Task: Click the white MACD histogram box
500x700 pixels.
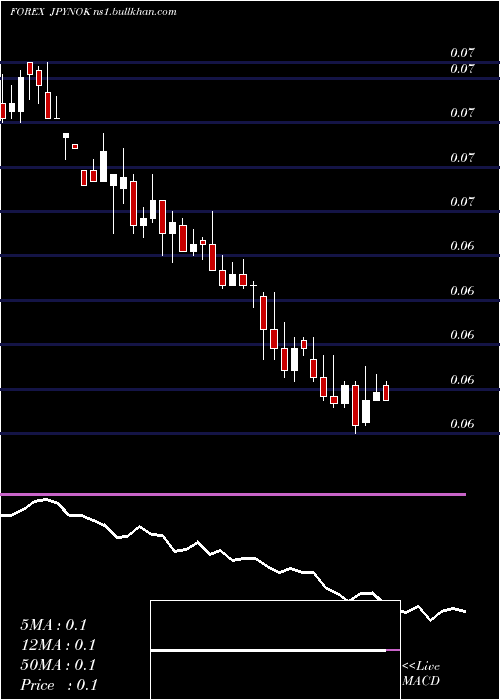Action: pyautogui.click(x=275, y=650)
